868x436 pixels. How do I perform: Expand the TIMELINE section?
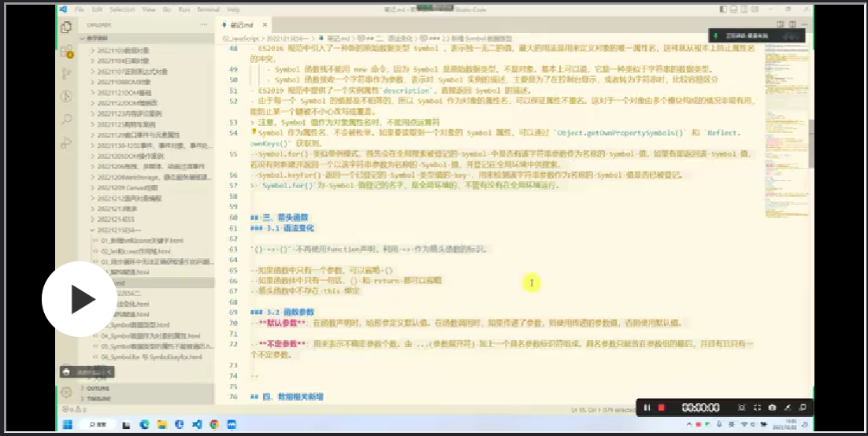(98, 398)
